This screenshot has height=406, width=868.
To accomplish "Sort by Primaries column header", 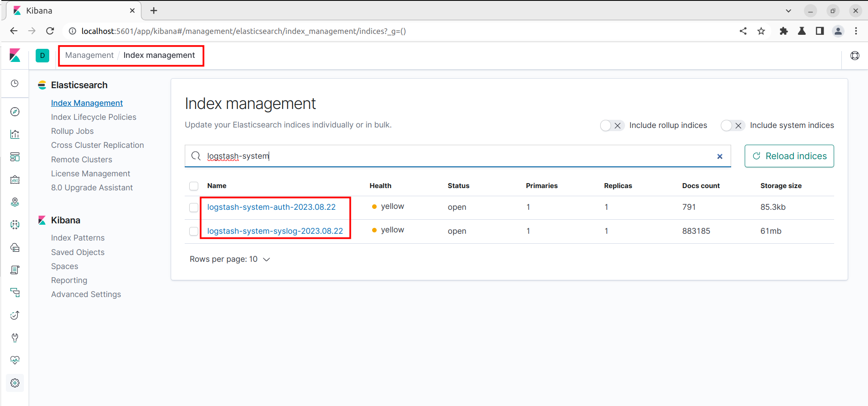I will click(541, 186).
